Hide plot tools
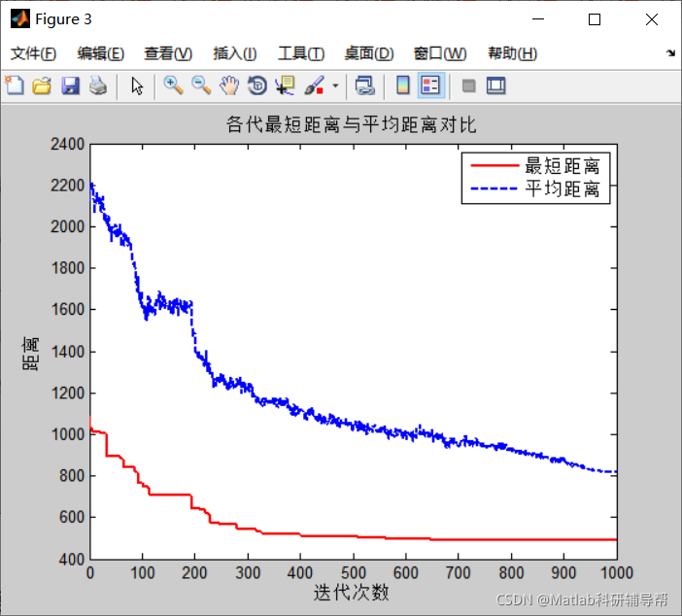 tap(468, 86)
